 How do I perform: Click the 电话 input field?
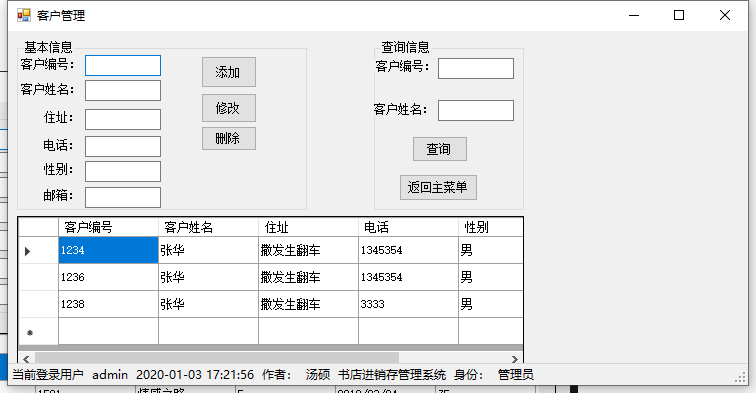(123, 147)
